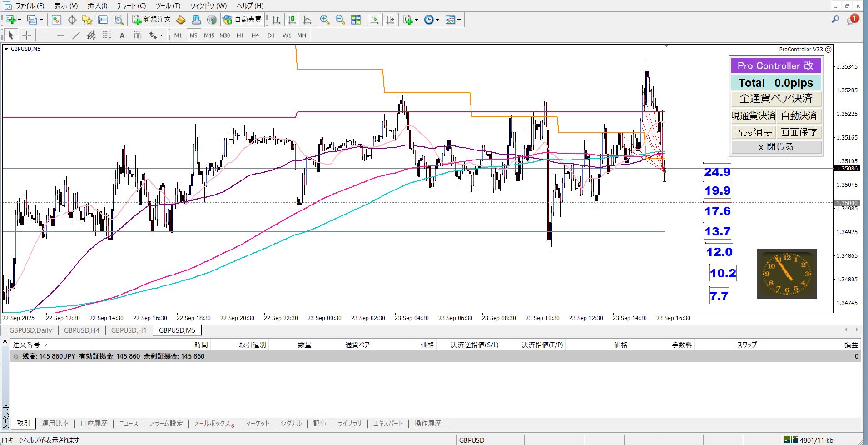868x445 pixels.
Task: Click the zoom out magnifier icon
Action: 340,20
